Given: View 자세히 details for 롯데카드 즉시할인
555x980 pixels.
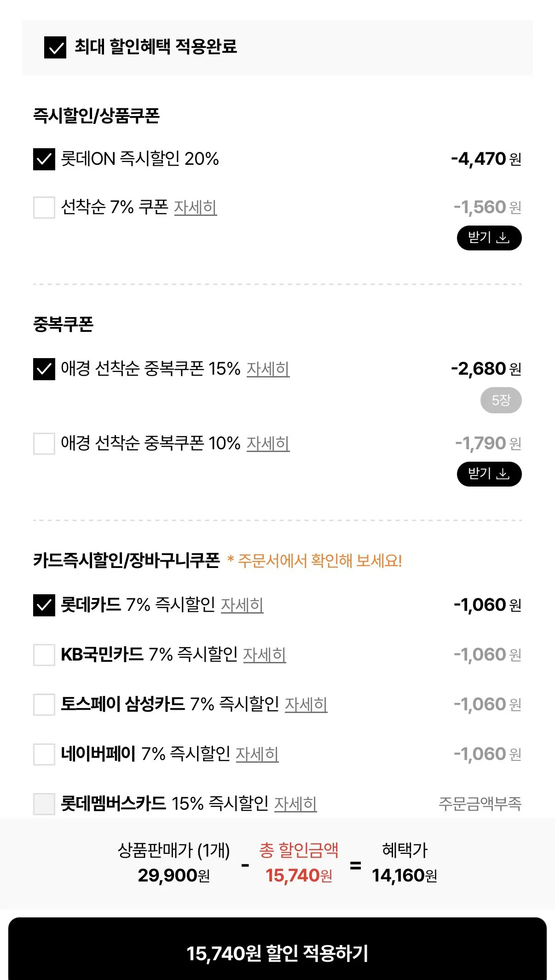Looking at the screenshot, I should point(242,605).
